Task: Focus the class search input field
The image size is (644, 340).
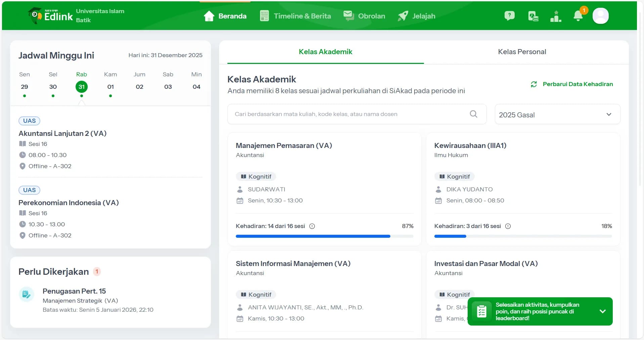Action: click(x=357, y=114)
